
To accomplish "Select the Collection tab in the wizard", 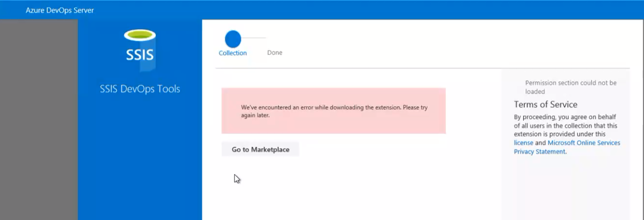I will pos(232,53).
